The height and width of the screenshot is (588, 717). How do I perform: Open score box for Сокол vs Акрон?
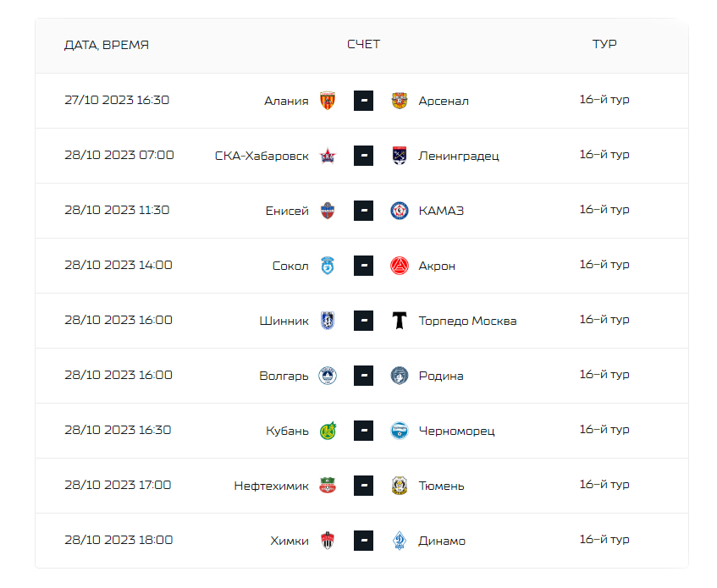pos(363,266)
